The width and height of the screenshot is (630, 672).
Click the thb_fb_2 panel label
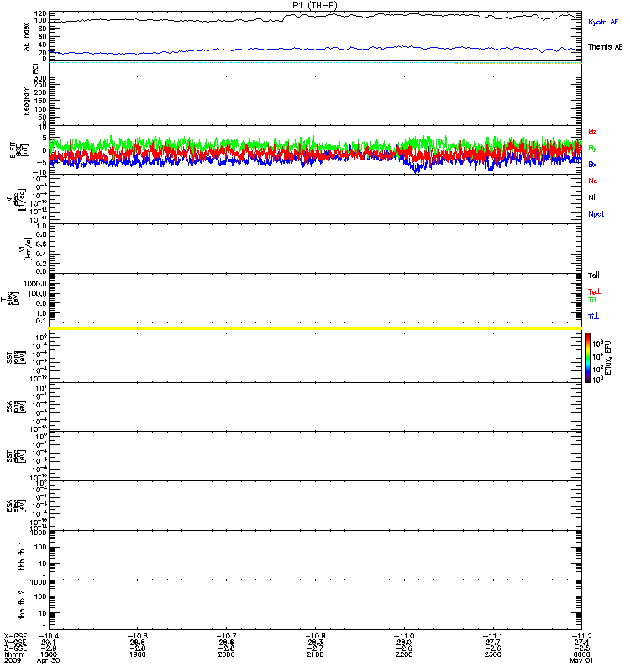[23, 605]
